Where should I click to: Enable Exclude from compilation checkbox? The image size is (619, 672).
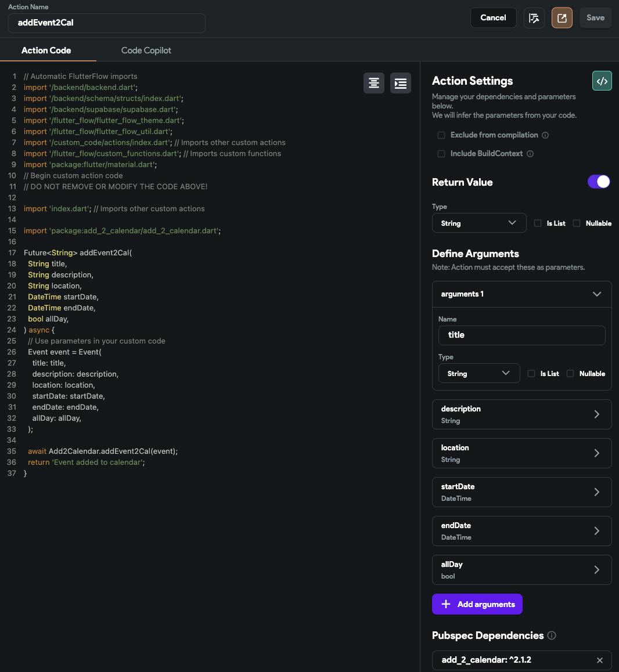click(x=441, y=135)
